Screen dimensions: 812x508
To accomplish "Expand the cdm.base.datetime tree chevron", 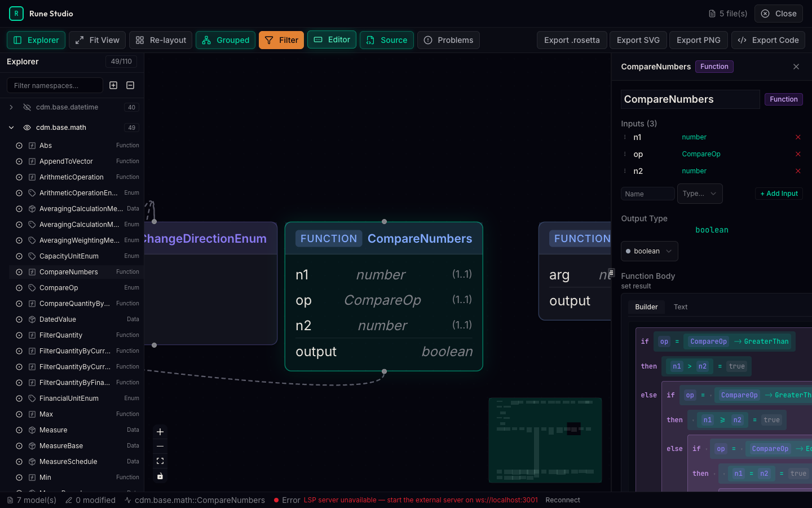I will pyautogui.click(x=11, y=107).
